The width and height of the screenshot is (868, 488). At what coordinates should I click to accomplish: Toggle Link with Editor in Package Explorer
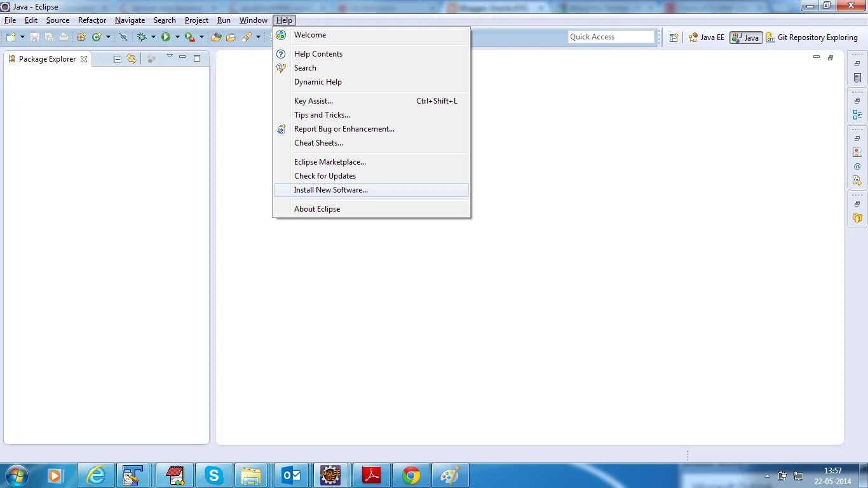click(132, 59)
